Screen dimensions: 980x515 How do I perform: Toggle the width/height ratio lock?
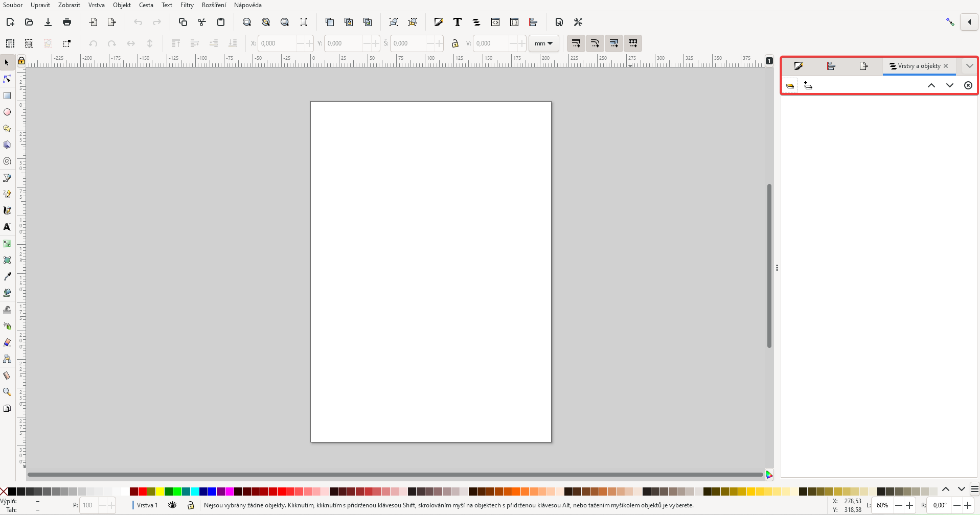point(455,43)
